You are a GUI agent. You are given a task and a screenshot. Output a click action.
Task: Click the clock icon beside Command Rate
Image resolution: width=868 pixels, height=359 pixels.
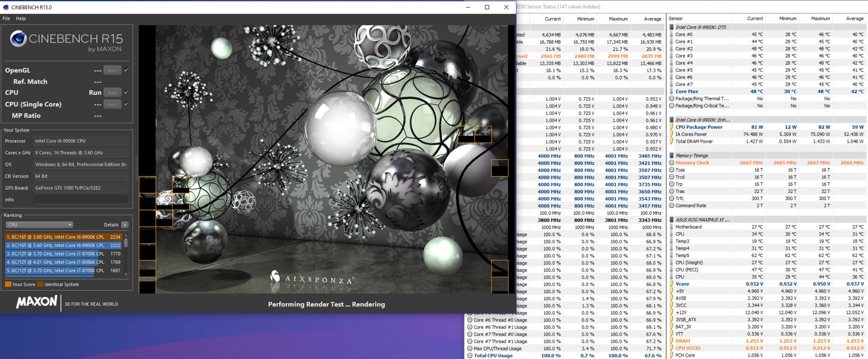(x=672, y=205)
